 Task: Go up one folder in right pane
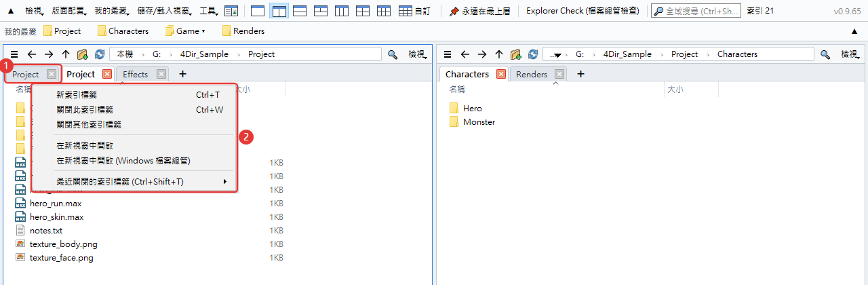point(499,54)
